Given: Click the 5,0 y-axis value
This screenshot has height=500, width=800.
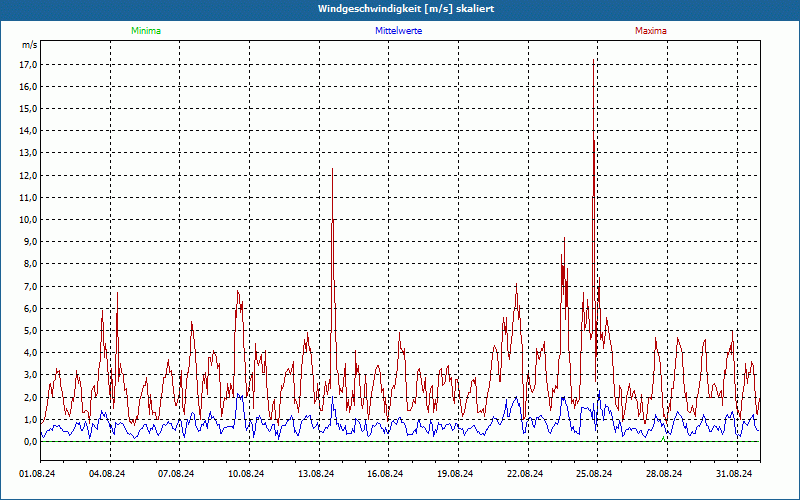Looking at the screenshot, I should 31,331.
